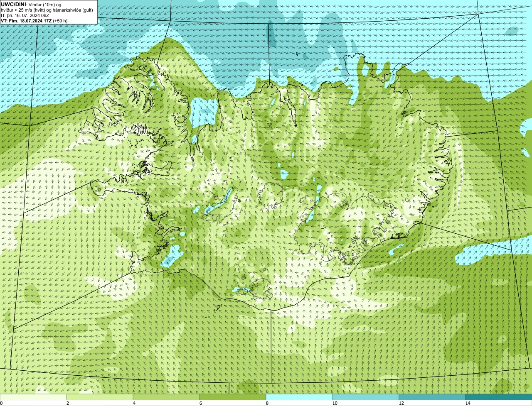Click the 6–8 m/s dark green legend band
The image size is (532, 406).
click(x=233, y=397)
